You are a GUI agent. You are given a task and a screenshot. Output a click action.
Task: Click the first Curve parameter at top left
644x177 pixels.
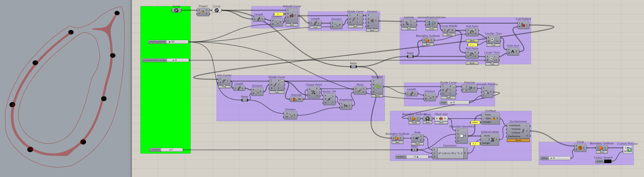[176, 10]
